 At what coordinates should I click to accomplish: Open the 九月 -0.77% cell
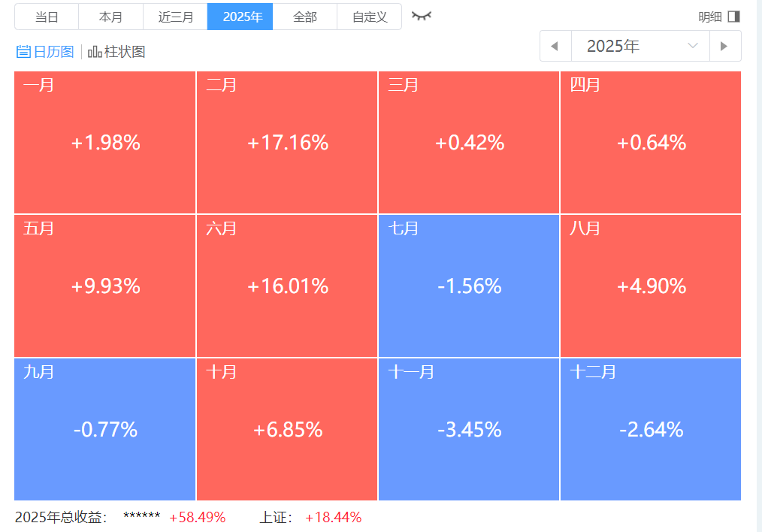coord(105,429)
